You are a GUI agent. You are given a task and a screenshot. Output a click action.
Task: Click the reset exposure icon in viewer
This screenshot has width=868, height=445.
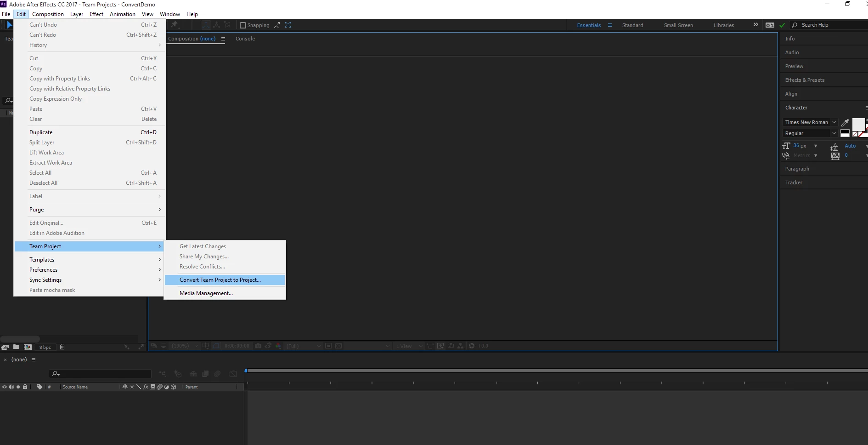(x=472, y=346)
